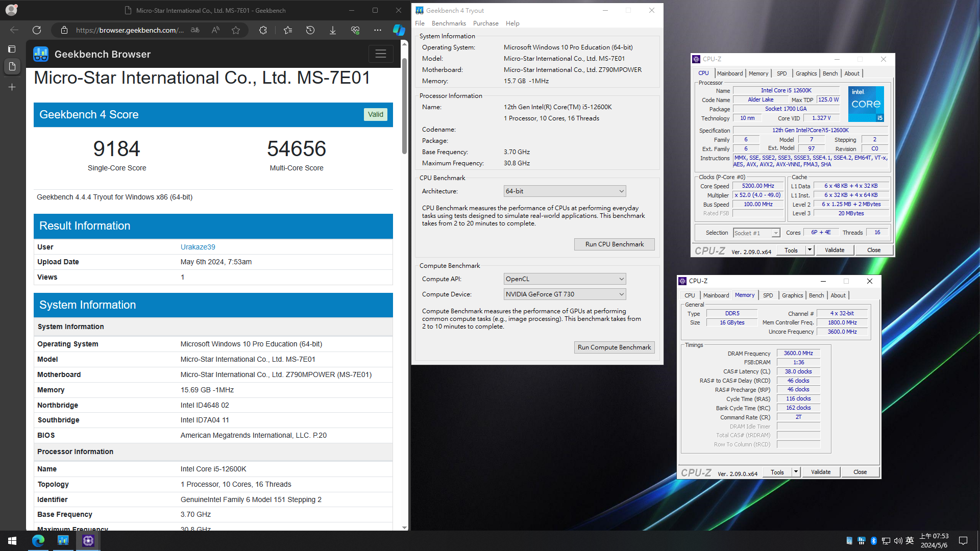
Task: Click the 38.0 clocks CAS Latency value
Action: (798, 371)
